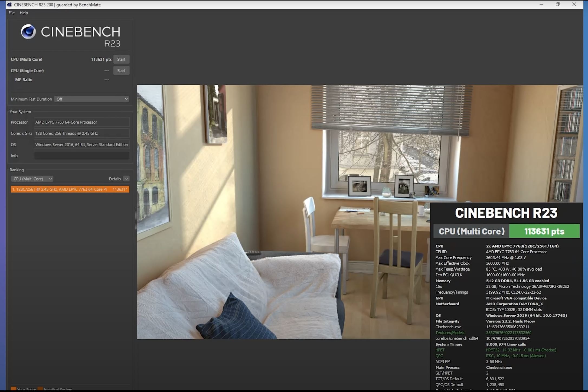The width and height of the screenshot is (588, 392).
Task: Click the OS version field
Action: [x=81, y=145]
